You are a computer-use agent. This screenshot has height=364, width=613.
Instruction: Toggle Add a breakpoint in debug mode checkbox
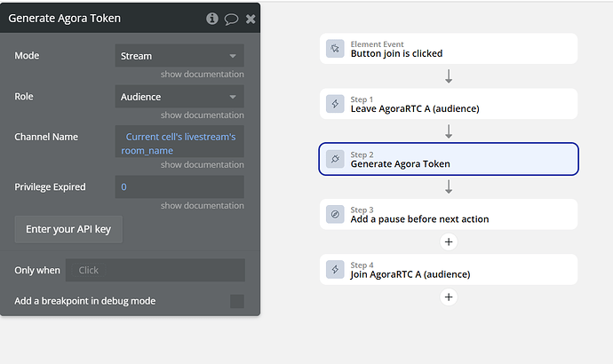[237, 301]
